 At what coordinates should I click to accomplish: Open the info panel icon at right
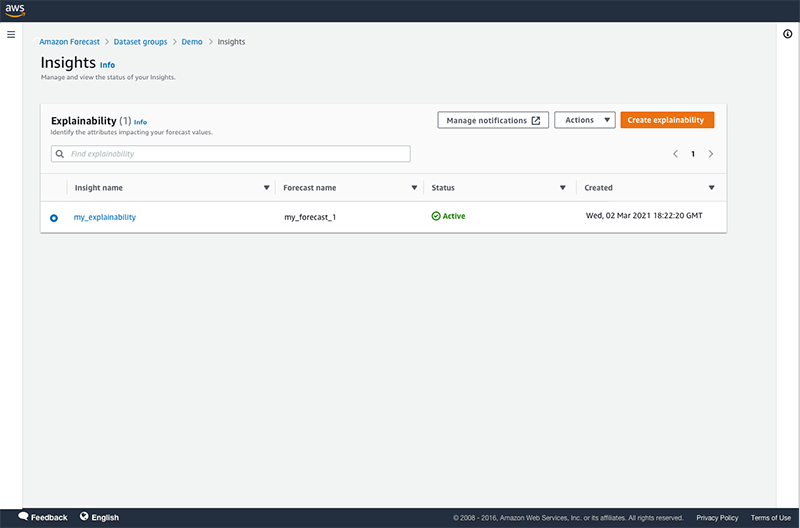point(787,34)
